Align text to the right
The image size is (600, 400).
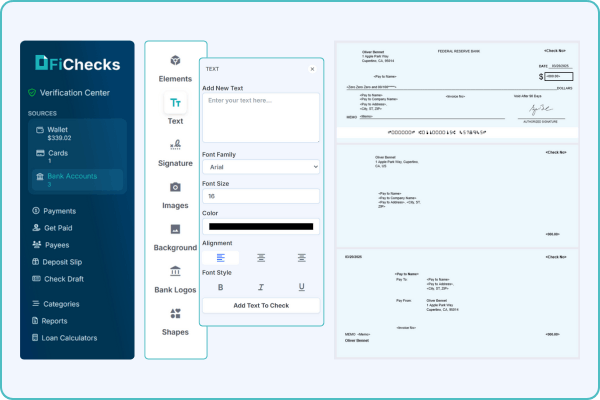(x=301, y=257)
